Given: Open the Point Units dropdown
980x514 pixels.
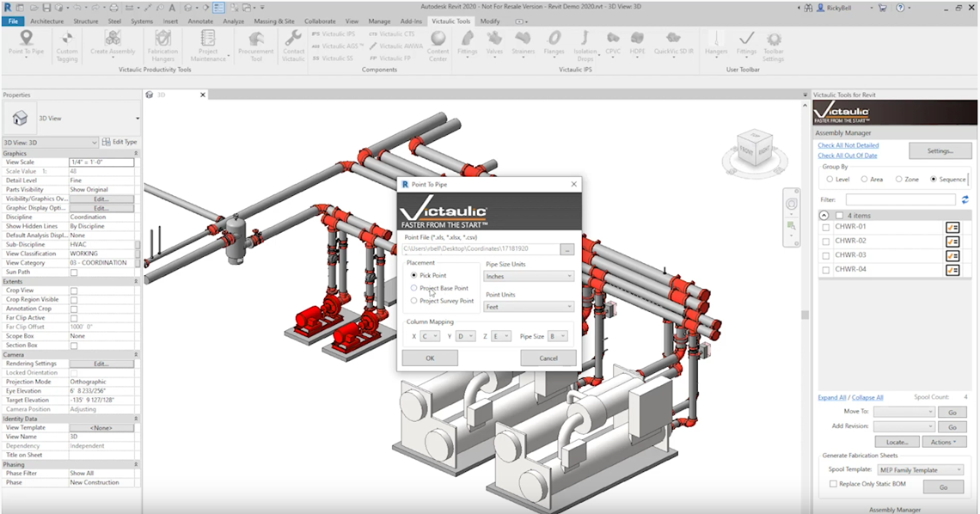Looking at the screenshot, I should pyautogui.click(x=529, y=307).
